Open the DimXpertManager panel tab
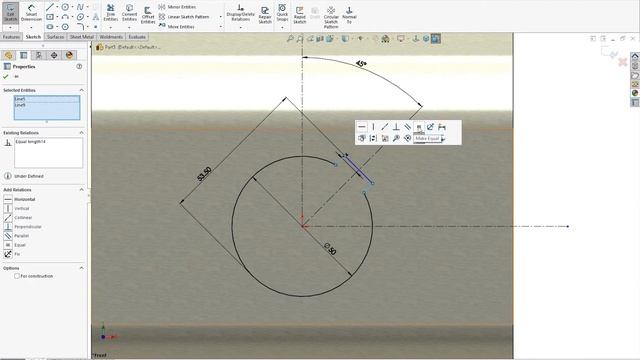640x360 pixels. 54,55
